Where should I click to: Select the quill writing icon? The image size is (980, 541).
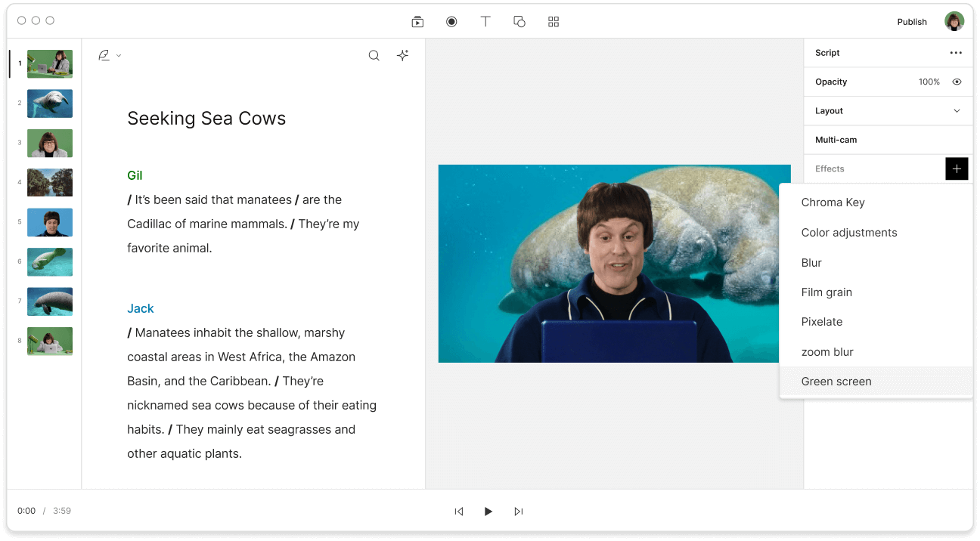[x=104, y=54]
